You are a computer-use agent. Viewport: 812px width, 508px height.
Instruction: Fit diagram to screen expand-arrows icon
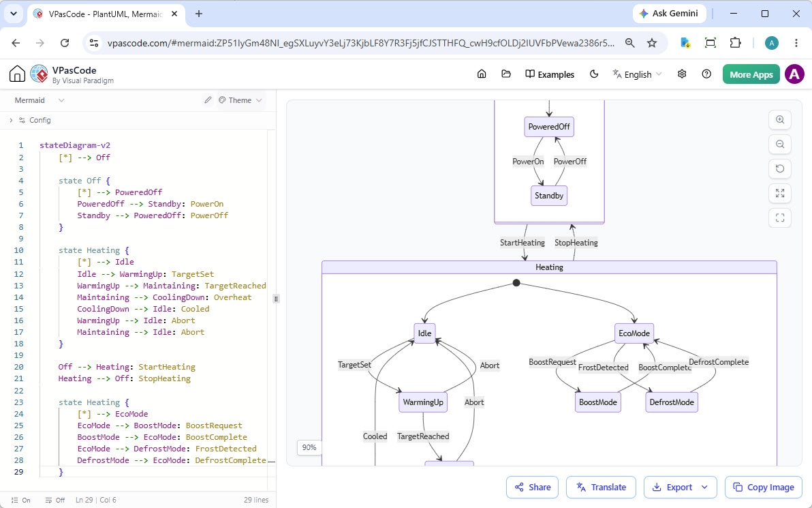(780, 194)
